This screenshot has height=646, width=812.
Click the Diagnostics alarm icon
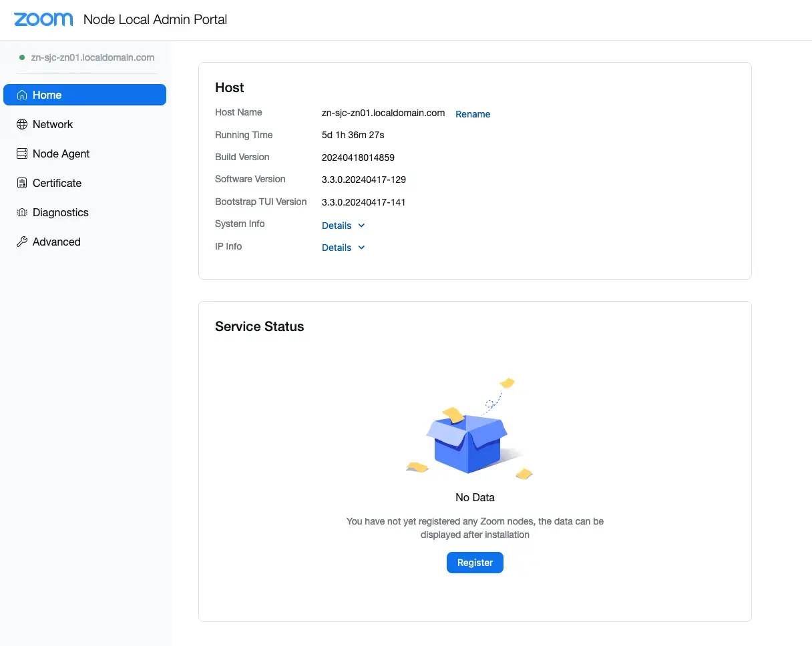[x=22, y=212]
